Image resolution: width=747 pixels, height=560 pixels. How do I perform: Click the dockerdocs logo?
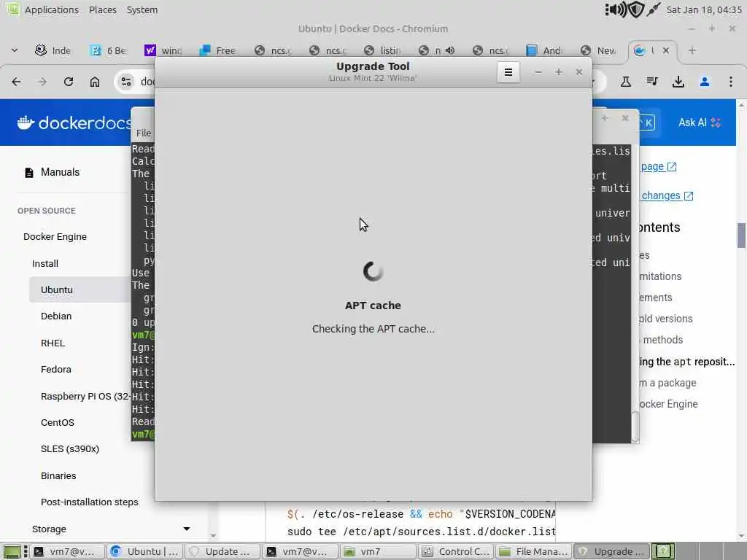[x=74, y=122]
